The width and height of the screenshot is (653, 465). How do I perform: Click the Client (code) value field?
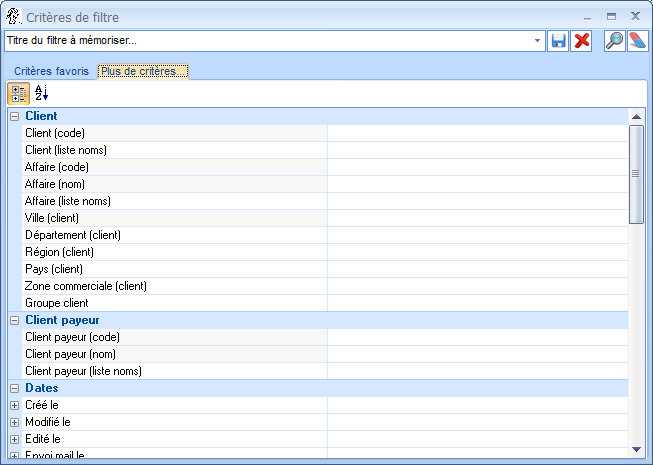pyautogui.click(x=477, y=133)
